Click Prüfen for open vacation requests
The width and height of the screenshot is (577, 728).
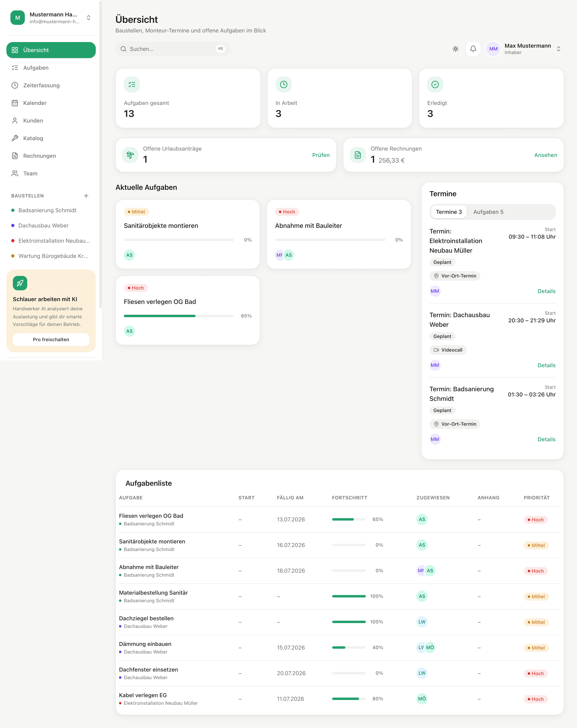(x=321, y=155)
